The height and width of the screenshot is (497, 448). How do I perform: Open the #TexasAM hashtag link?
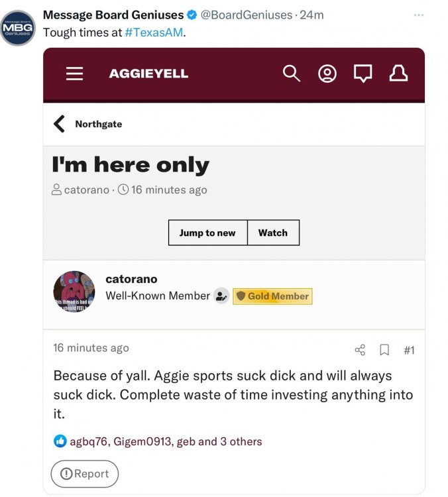coord(154,32)
